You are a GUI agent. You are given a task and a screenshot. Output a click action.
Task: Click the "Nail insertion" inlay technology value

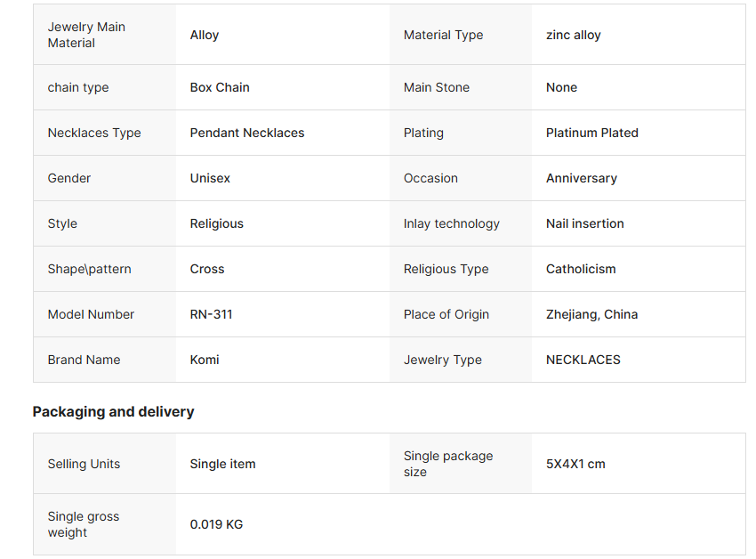tap(585, 223)
